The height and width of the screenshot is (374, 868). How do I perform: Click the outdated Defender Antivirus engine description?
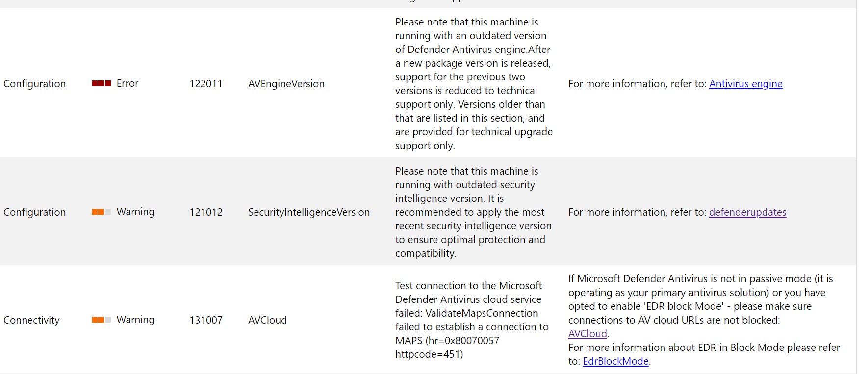[474, 84]
